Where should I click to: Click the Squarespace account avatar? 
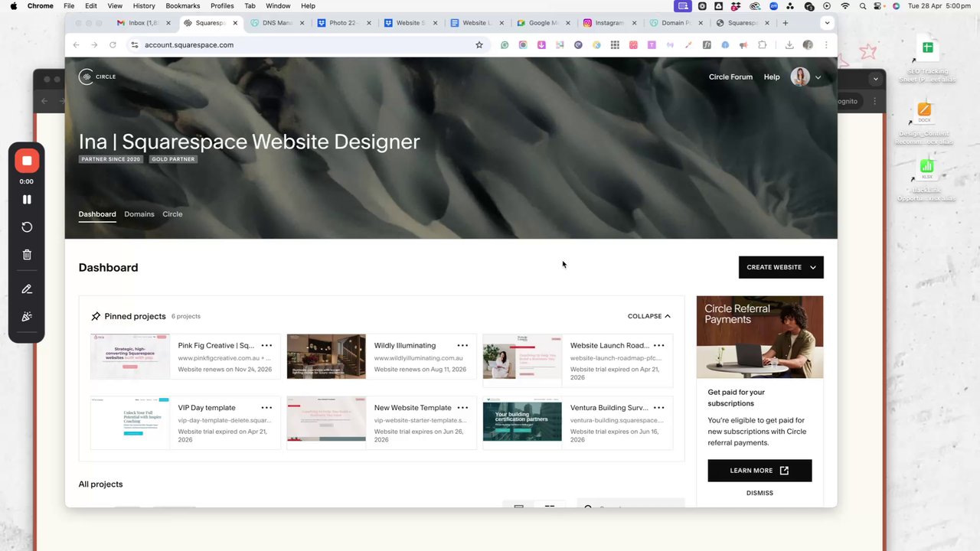pyautogui.click(x=800, y=77)
